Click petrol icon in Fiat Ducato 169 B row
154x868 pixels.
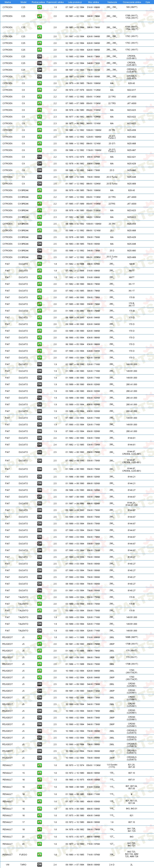tap(39, 264)
